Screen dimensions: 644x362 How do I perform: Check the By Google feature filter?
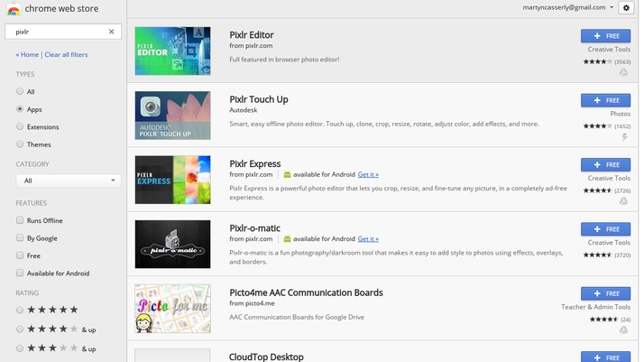point(20,238)
